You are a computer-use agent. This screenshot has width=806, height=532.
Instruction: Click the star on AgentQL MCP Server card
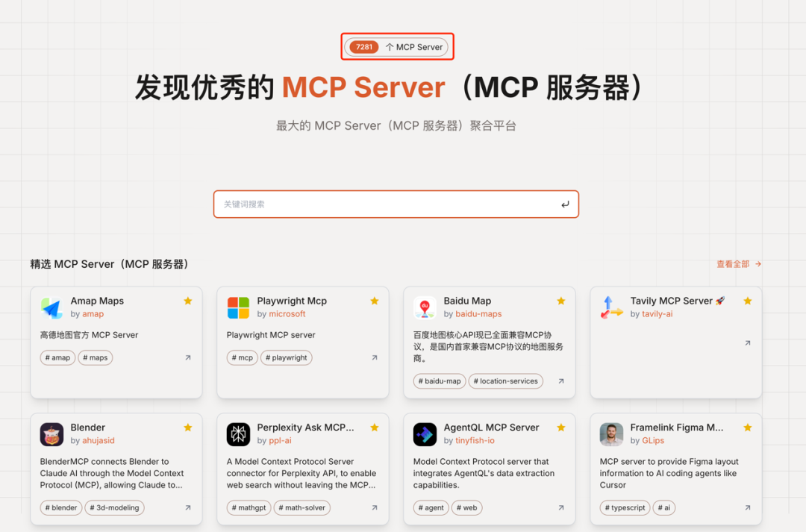[561, 427]
